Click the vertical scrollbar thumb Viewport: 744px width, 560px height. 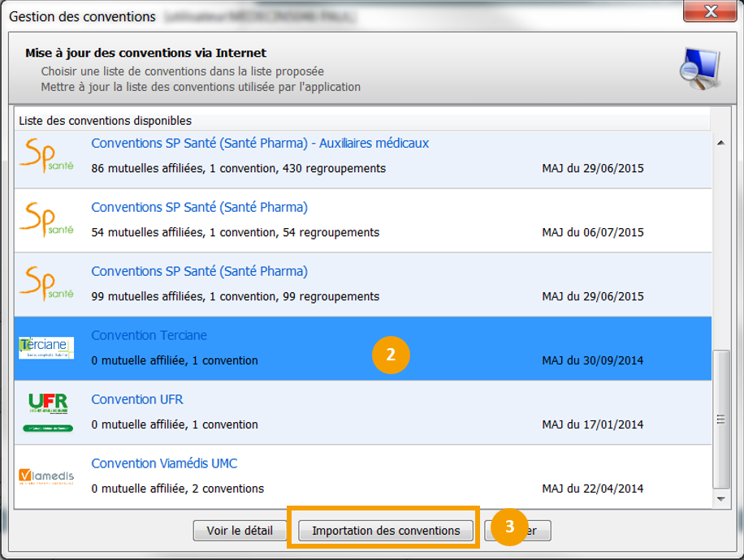click(x=720, y=418)
